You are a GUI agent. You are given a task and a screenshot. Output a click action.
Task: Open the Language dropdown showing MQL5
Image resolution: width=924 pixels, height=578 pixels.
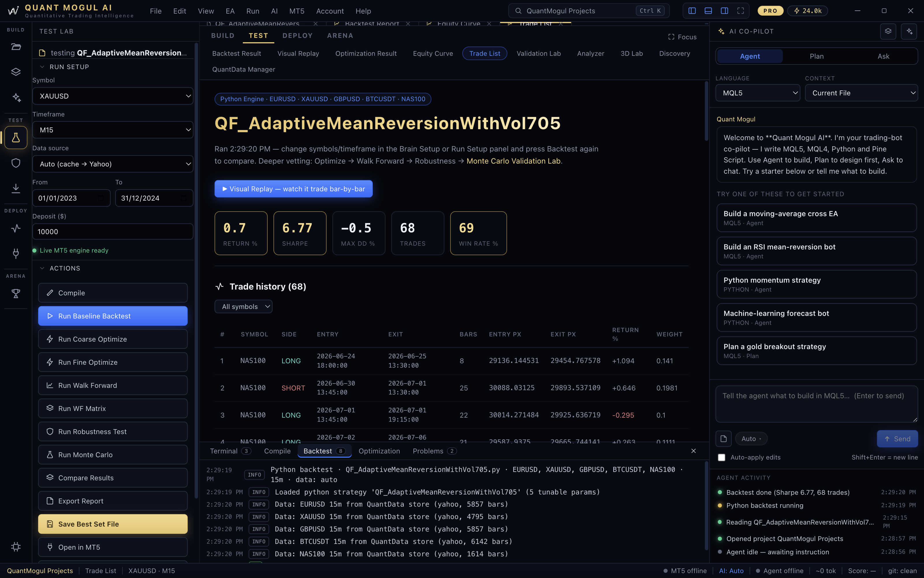[757, 93]
